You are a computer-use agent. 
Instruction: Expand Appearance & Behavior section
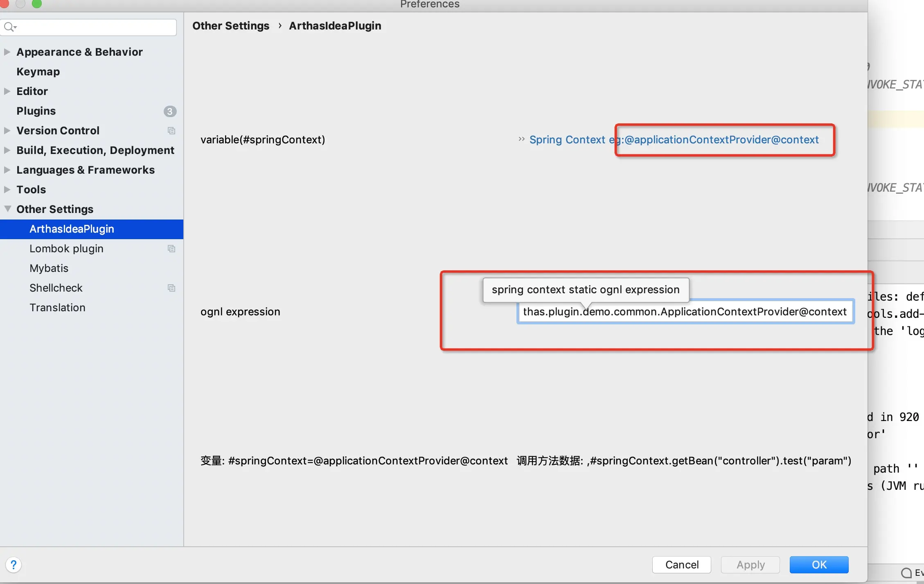point(7,52)
